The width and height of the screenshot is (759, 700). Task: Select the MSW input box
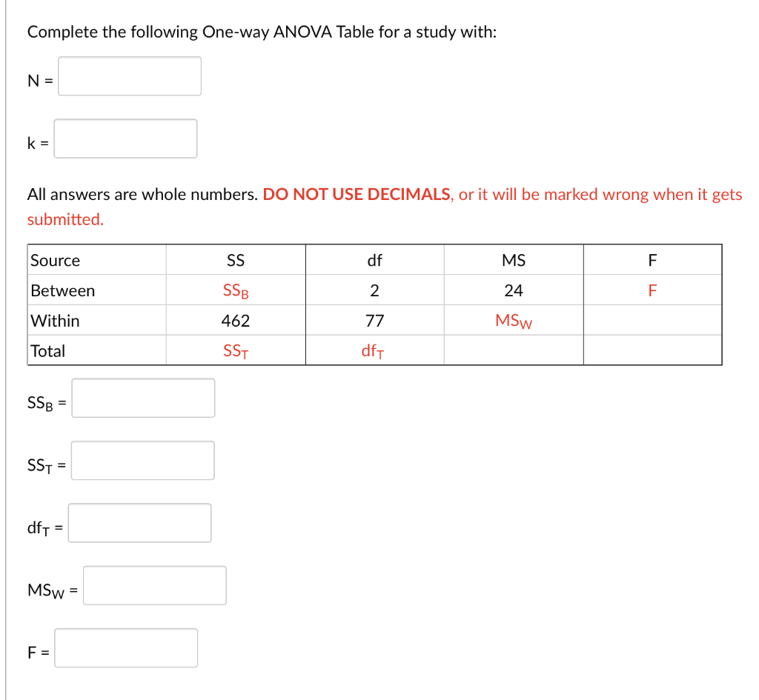153,585
